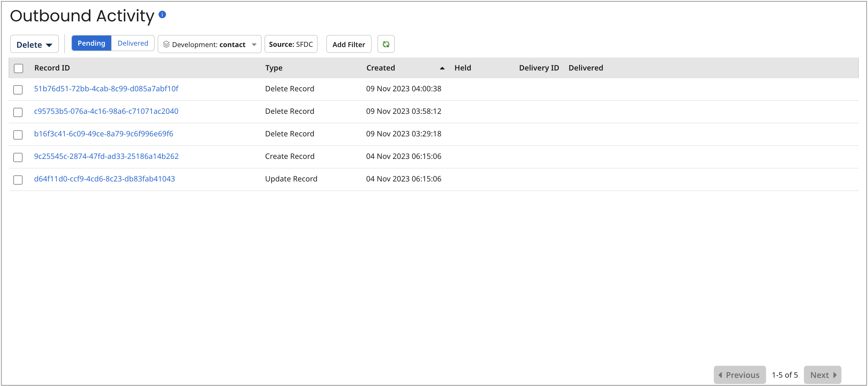Image resolution: width=868 pixels, height=386 pixels.
Task: Check the select-all checkbox in the header
Action: pos(18,68)
